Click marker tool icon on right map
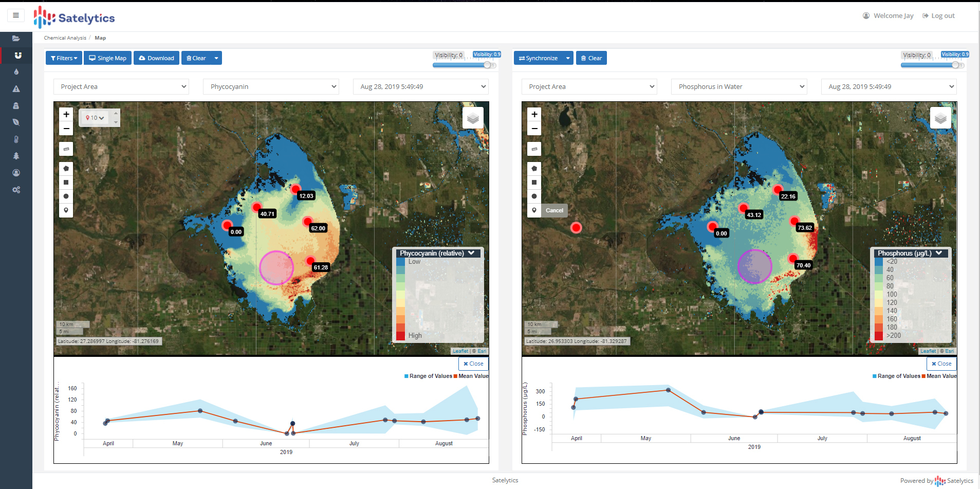980x489 pixels. 534,210
